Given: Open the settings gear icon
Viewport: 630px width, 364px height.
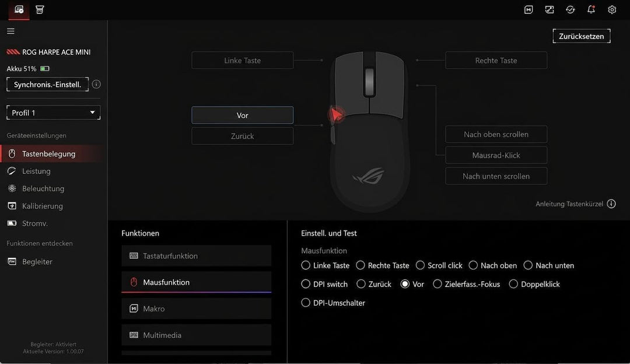Looking at the screenshot, I should click(612, 10).
